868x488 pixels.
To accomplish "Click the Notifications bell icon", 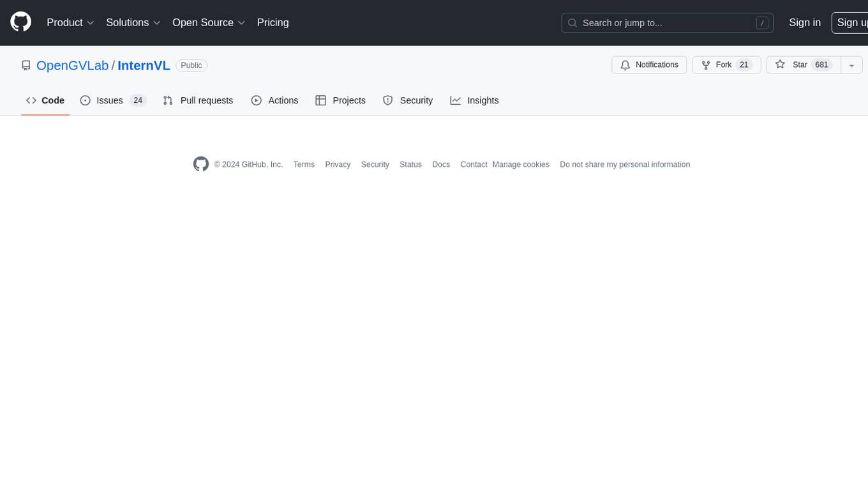I will coord(625,65).
